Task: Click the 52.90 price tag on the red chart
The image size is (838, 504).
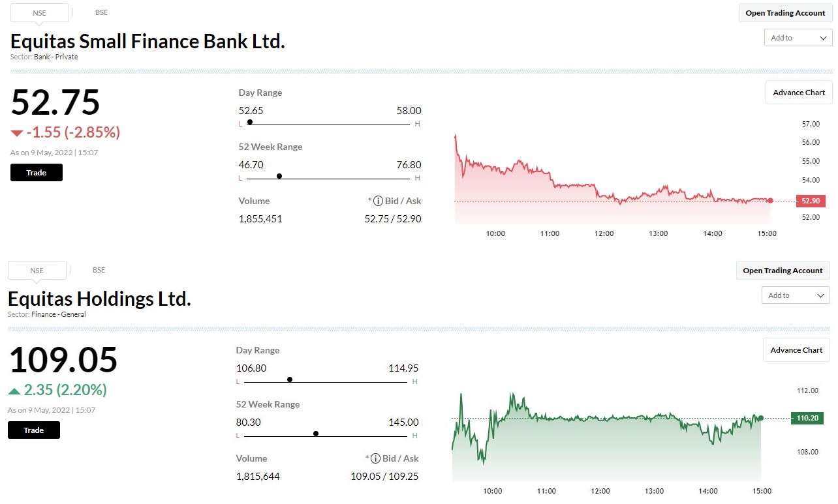Action: click(x=810, y=201)
